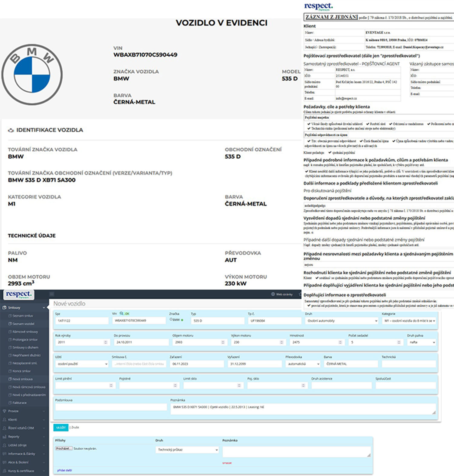The width and height of the screenshot is (454, 476).
Task: Toggle the sjednání pojištění checkmark
Action: 330,153
